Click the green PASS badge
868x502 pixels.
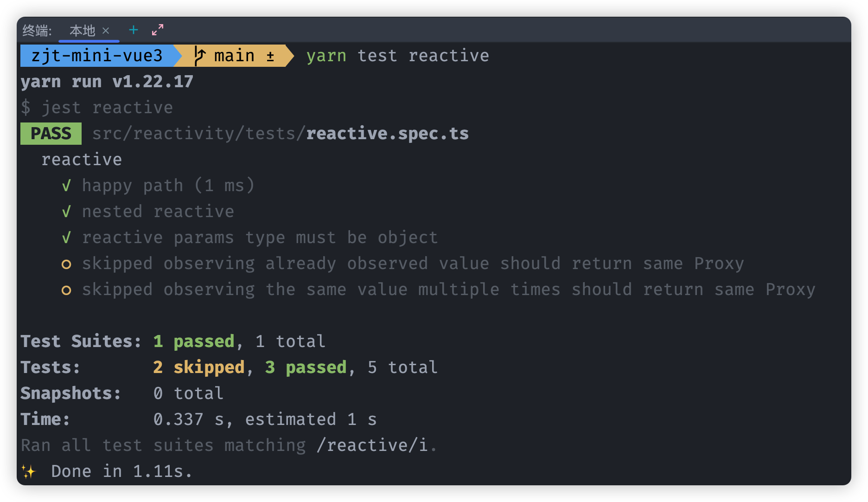point(51,134)
